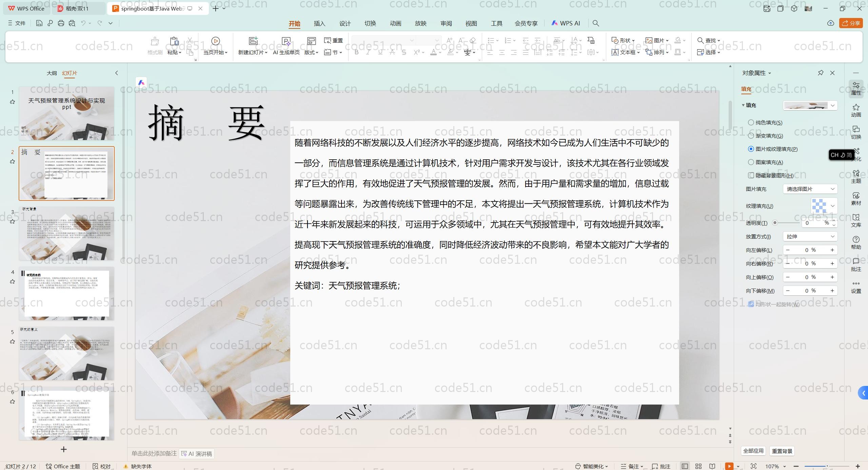Switch to slide sorter view icon
Image resolution: width=868 pixels, height=470 pixels.
[x=698, y=466]
